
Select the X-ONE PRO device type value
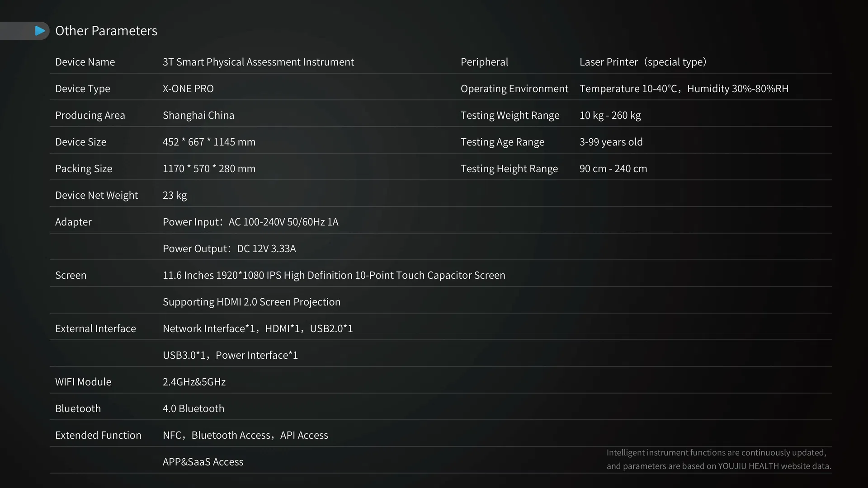tap(188, 89)
